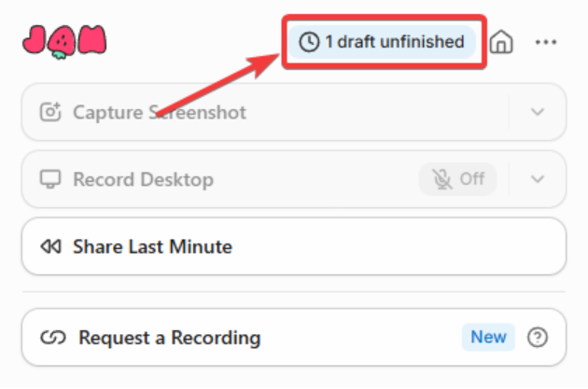
Task: Click the monitor icon for Record Desktop
Action: [50, 179]
